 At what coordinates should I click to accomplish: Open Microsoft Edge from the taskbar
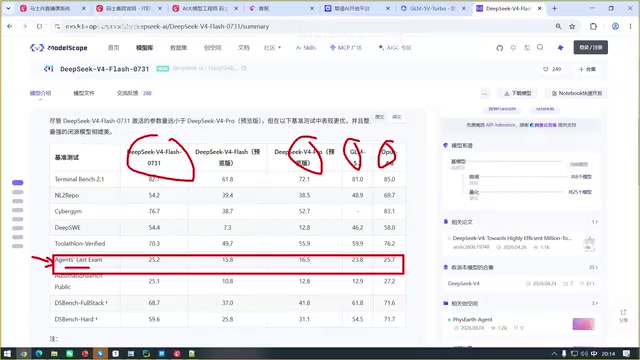coord(39,353)
